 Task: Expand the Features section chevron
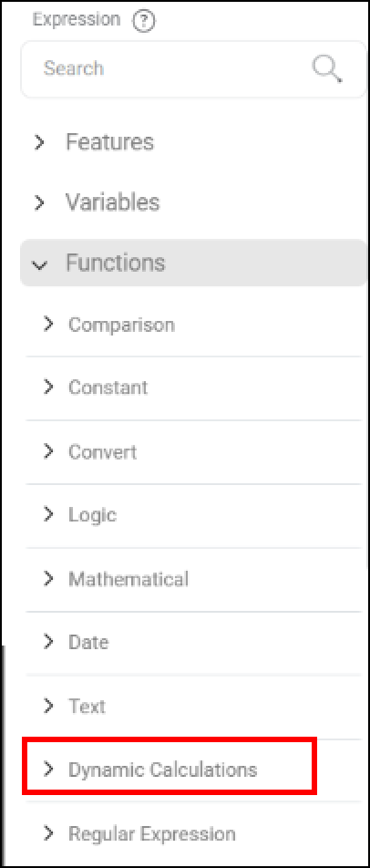point(38,142)
